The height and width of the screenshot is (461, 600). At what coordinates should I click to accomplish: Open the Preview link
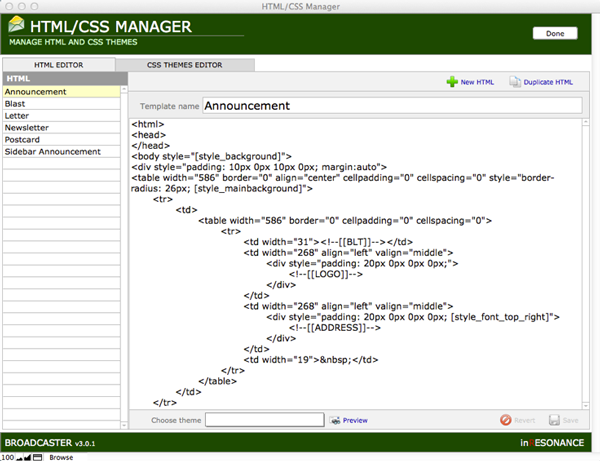pos(356,420)
